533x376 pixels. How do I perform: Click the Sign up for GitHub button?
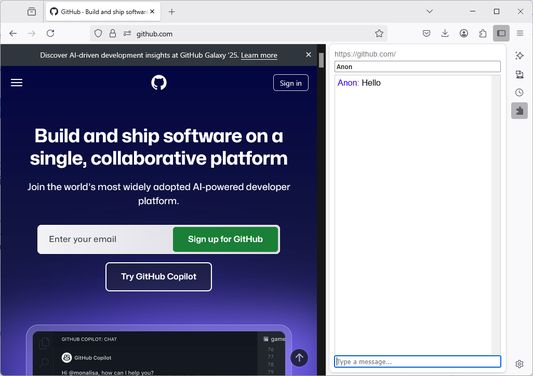coord(225,239)
